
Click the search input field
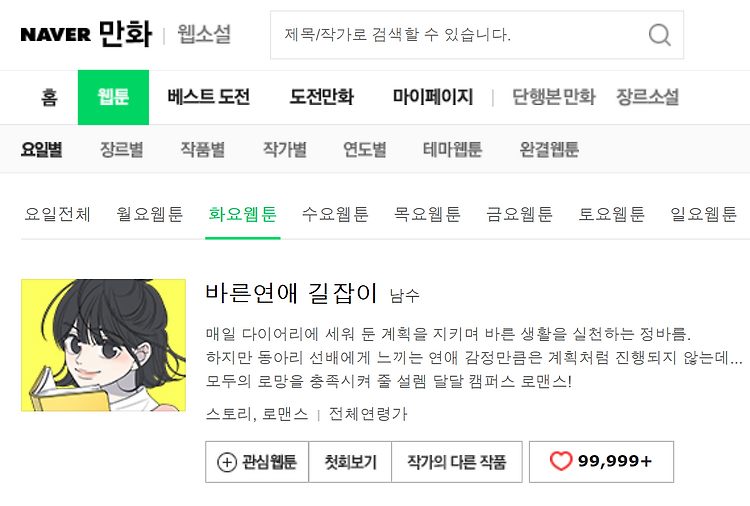(459, 35)
